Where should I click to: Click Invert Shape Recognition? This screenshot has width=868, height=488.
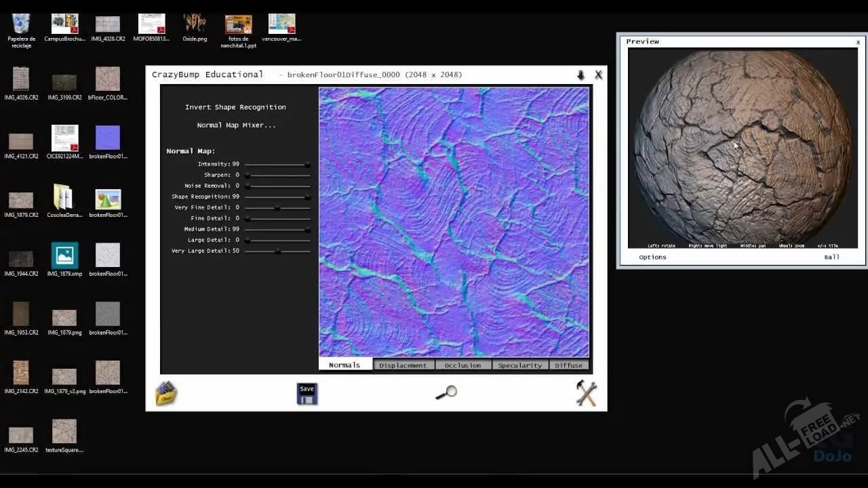coord(235,107)
